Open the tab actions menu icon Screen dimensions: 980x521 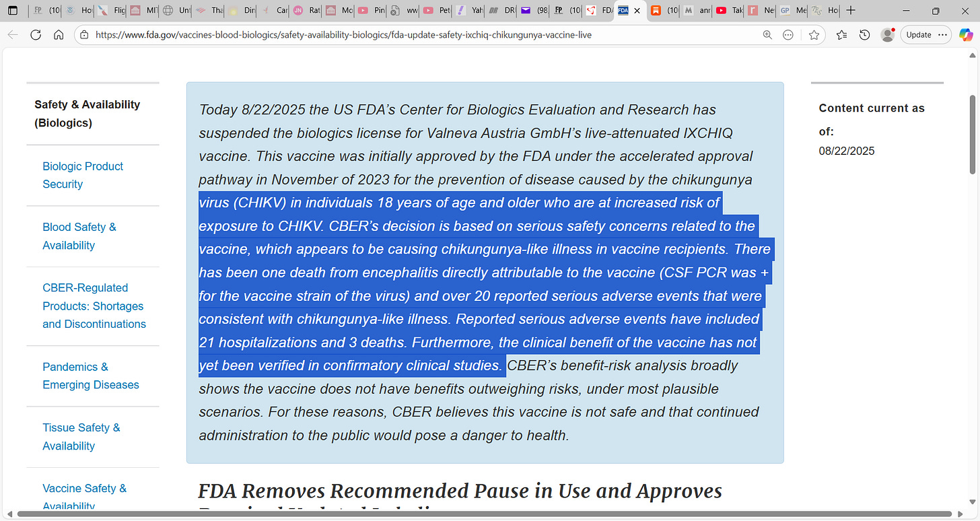click(x=12, y=11)
